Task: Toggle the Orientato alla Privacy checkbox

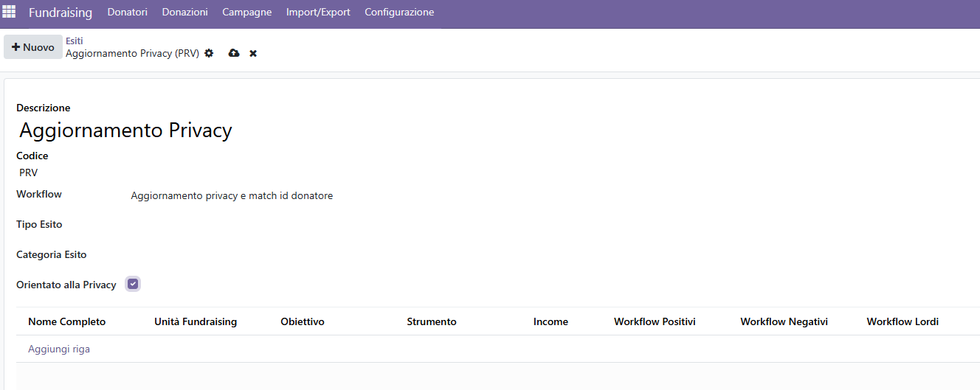Action: click(133, 284)
